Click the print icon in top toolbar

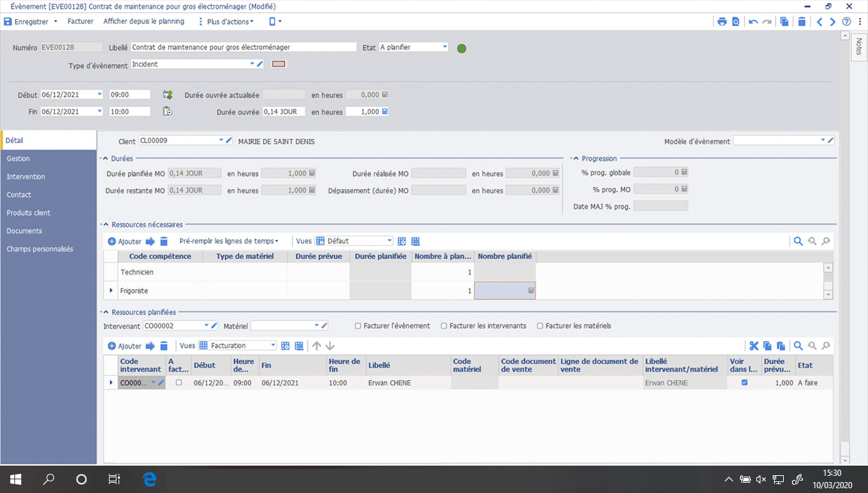point(722,21)
